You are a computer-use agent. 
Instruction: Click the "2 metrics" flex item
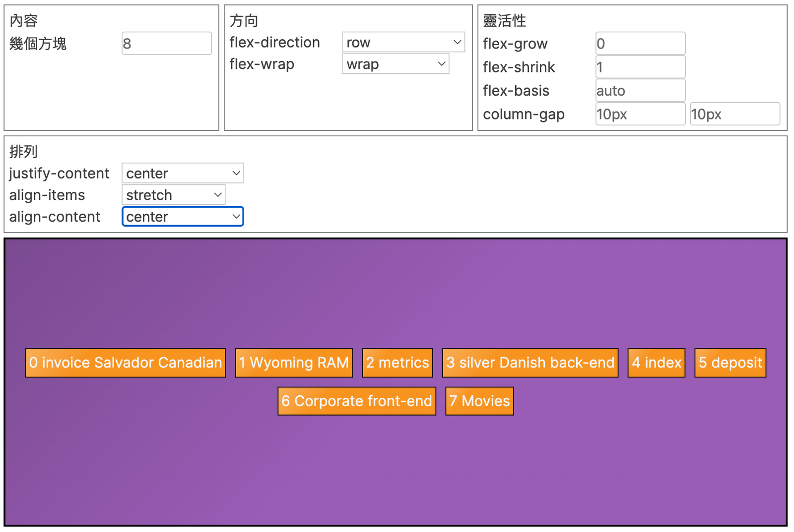(x=397, y=363)
